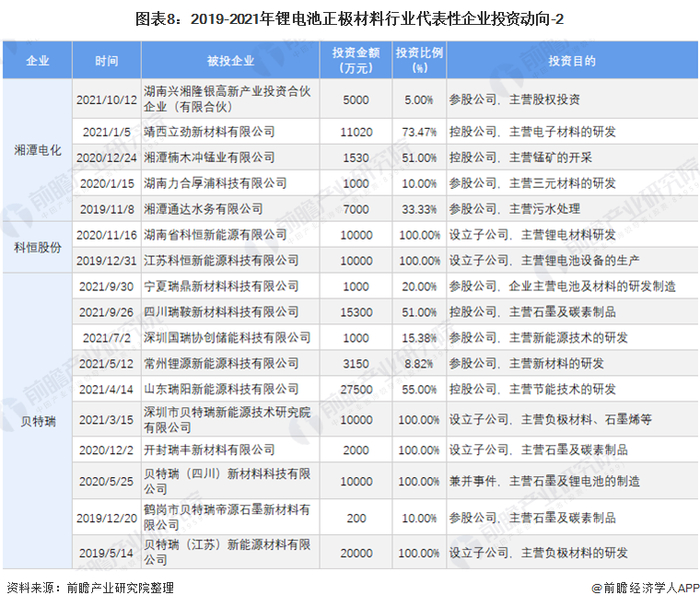
Task: Click the date 2021/10/12
Action: point(107,100)
